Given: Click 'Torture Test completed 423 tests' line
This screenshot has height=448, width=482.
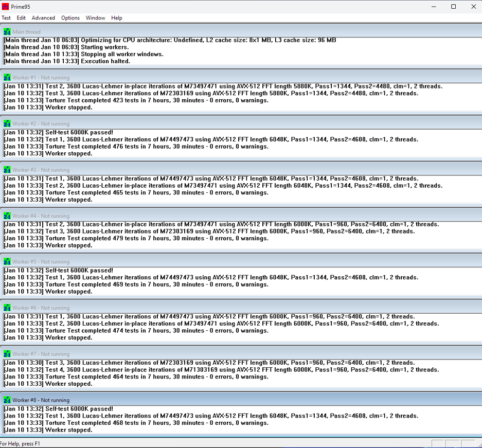Looking at the screenshot, I should coord(136,100).
